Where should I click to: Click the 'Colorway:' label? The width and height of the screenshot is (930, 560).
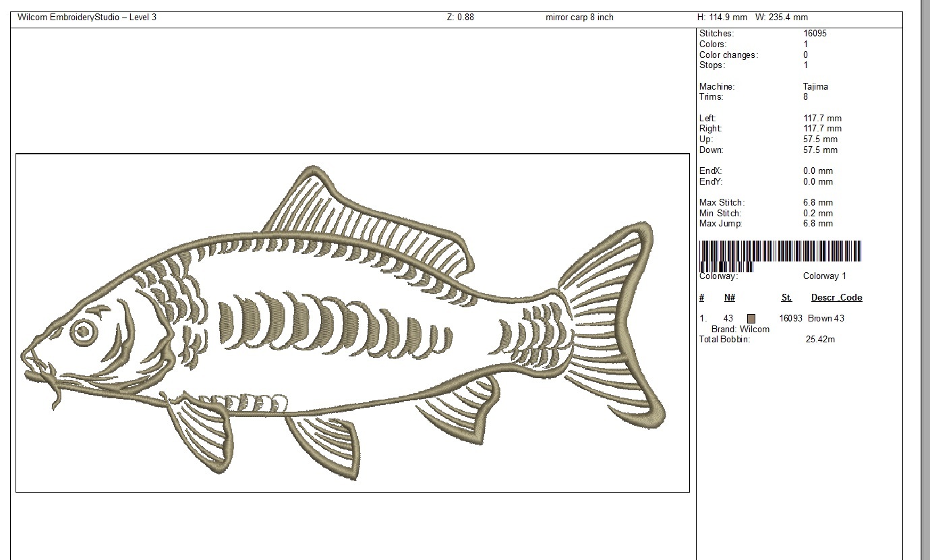719,276
